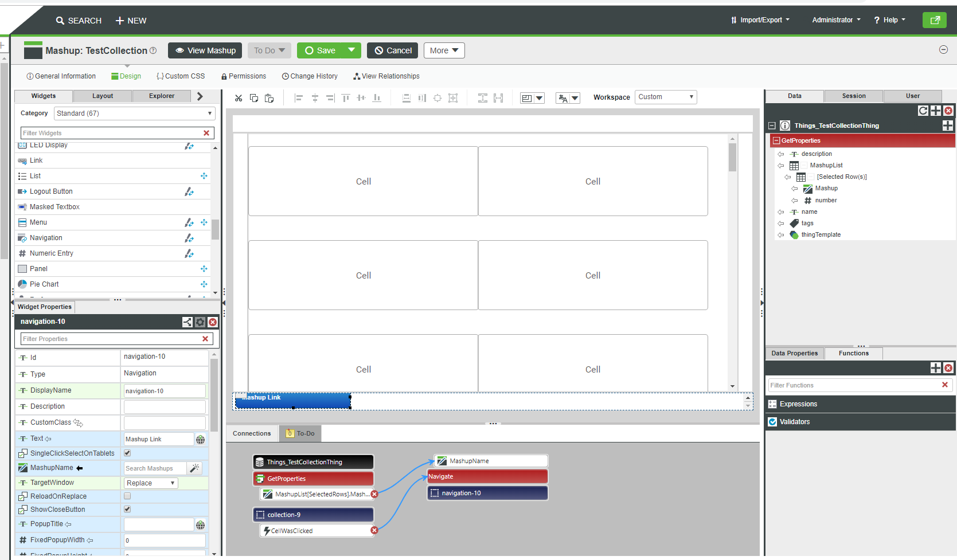Refresh the Data panel services icon

[923, 111]
